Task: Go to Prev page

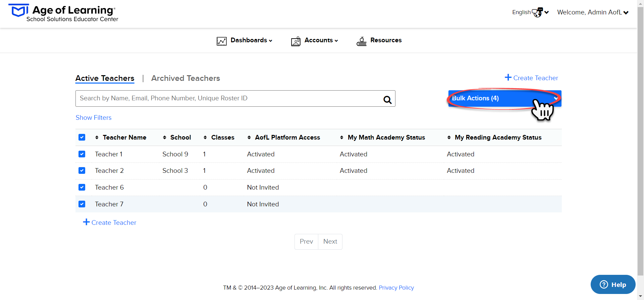Action: (x=306, y=242)
